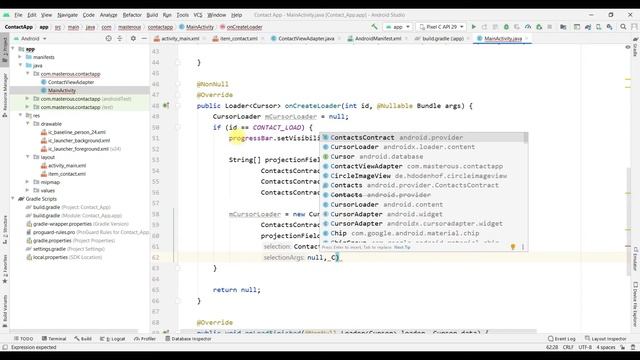This screenshot has width=640, height=360.
Task: Open Gradle side tab on right edge
Action: [x=636, y=47]
